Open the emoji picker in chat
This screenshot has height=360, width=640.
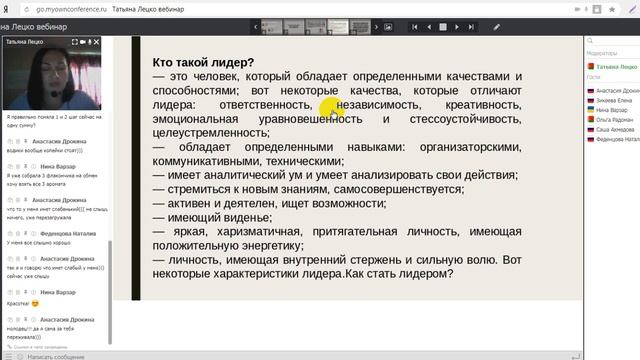click(x=20, y=356)
